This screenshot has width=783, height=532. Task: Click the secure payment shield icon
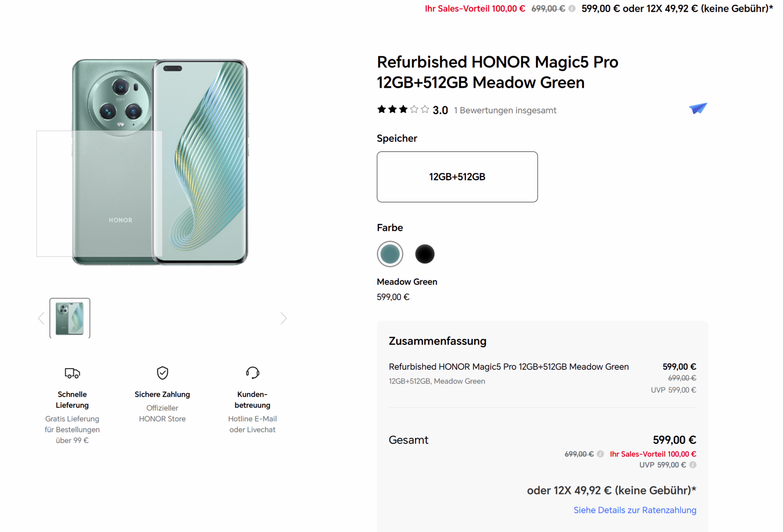point(162,373)
